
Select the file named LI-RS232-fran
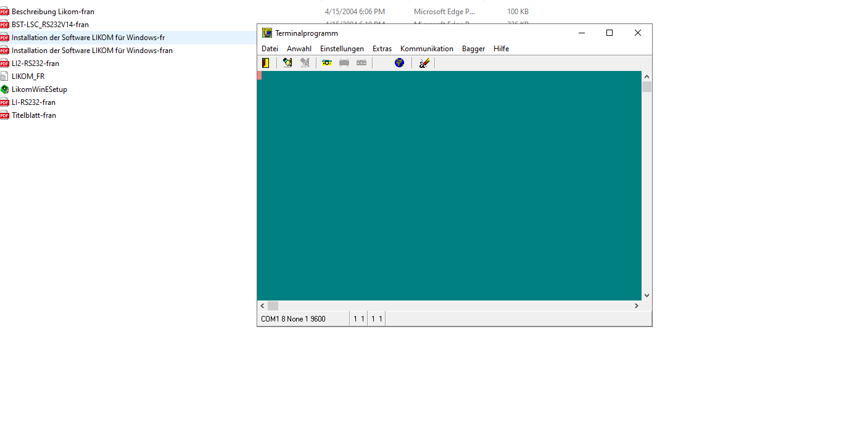pyautogui.click(x=33, y=102)
